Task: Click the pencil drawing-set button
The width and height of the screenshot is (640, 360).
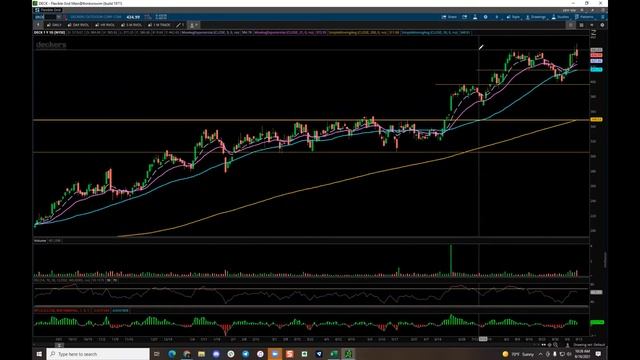Action: pyautogui.click(x=180, y=25)
